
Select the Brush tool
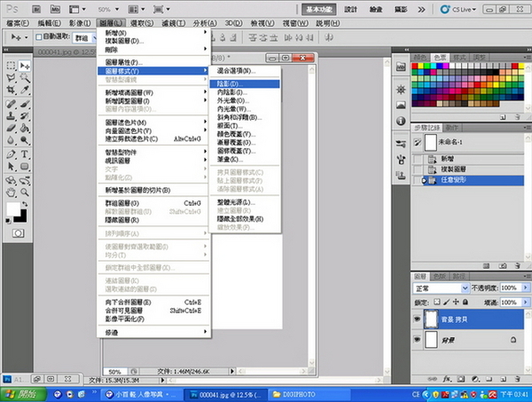coord(25,104)
